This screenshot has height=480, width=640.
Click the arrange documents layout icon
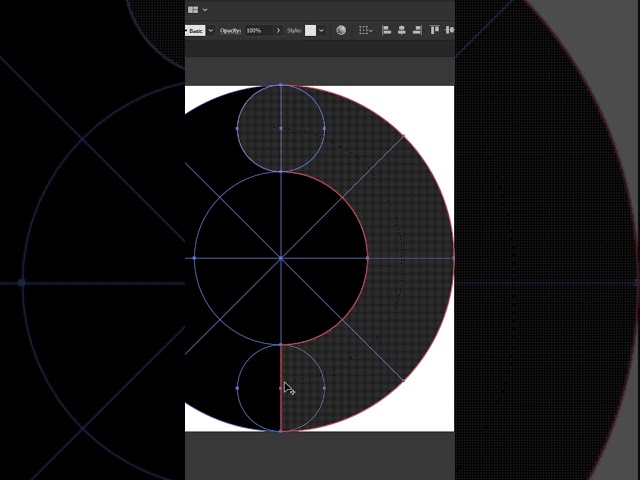click(x=193, y=9)
